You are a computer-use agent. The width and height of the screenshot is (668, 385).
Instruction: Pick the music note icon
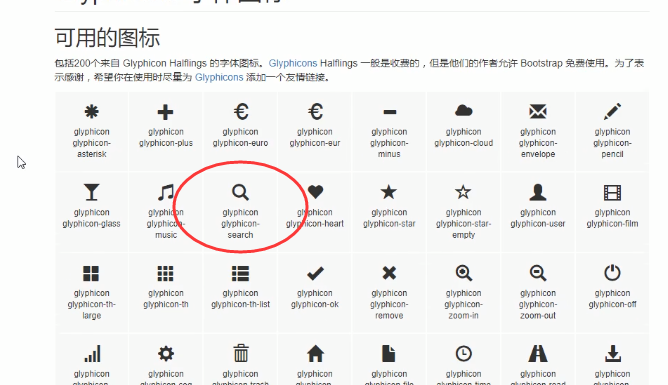tap(165, 192)
